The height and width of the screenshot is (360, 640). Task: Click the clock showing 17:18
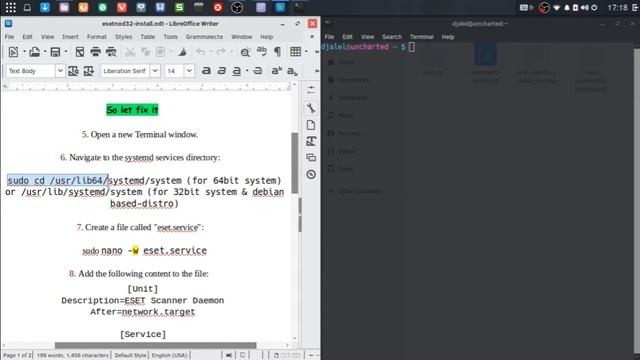(x=617, y=7)
